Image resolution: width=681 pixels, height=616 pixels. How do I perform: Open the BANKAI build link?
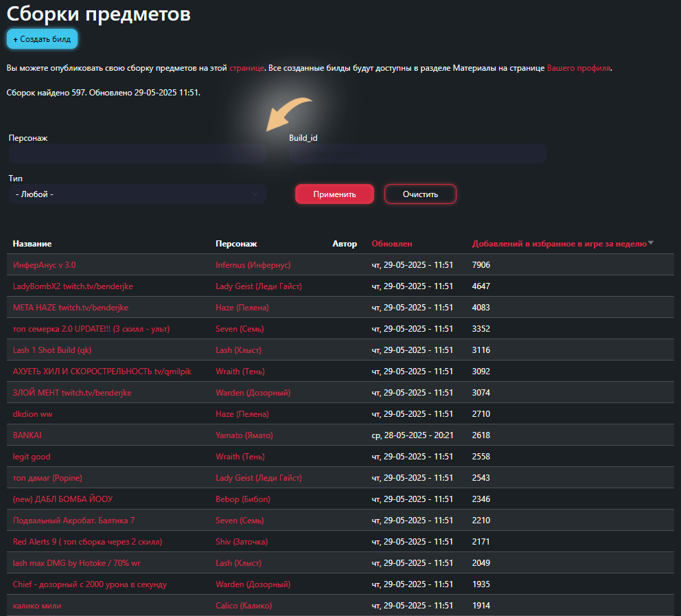27,435
